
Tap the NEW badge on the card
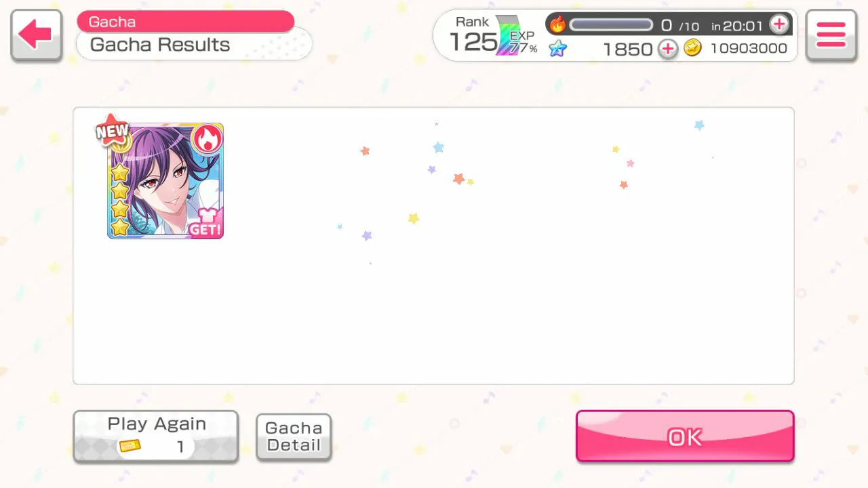[113, 130]
